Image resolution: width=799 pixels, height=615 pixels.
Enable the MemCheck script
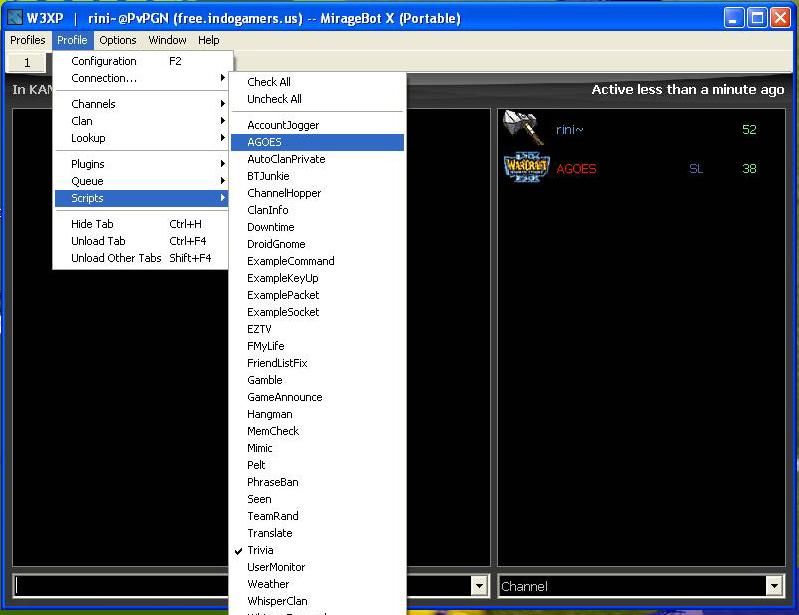tap(317, 431)
